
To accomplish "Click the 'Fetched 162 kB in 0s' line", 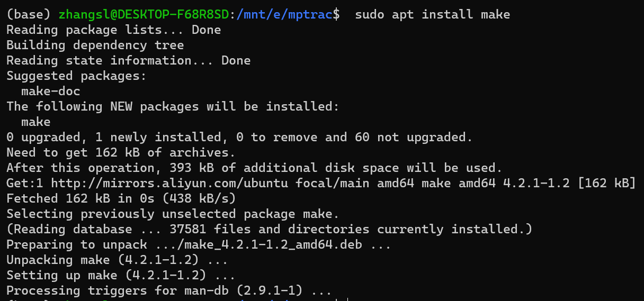I will pyautogui.click(x=121, y=199).
